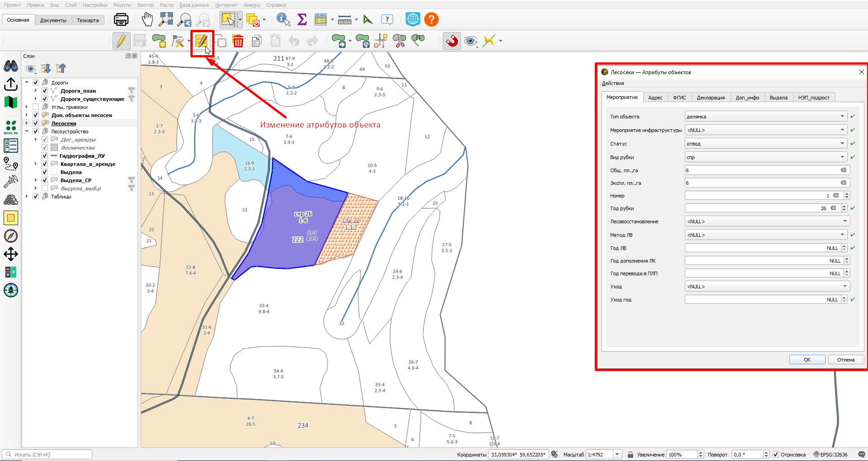Toggle the Отрисовка render checkbox
Image resolution: width=868 pixels, height=461 pixels.
776,455
